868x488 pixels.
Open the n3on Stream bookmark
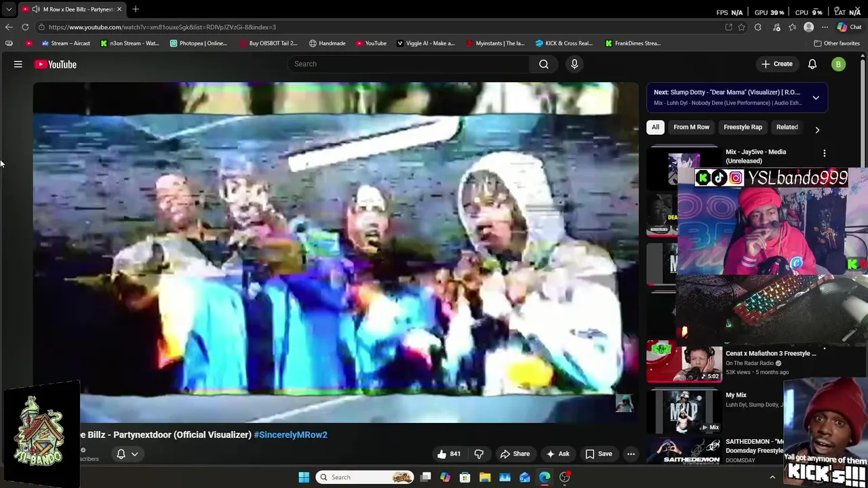point(130,43)
